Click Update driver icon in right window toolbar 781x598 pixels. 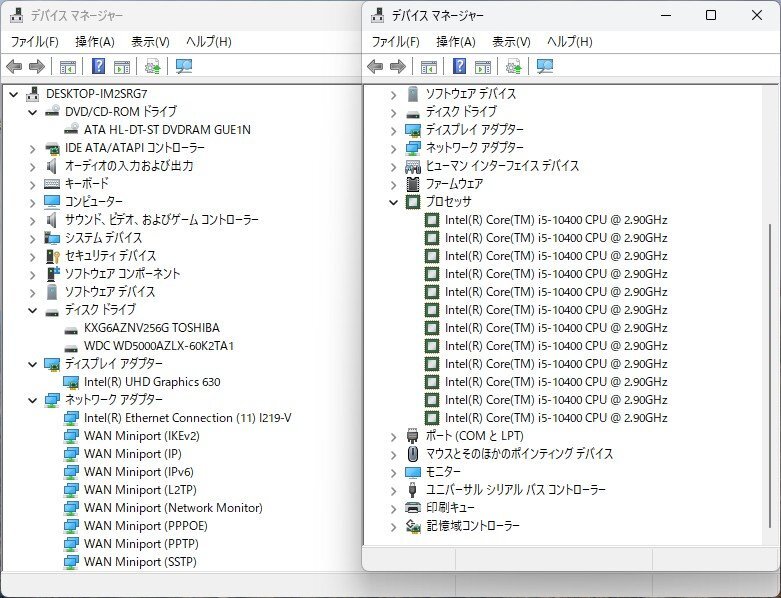click(514, 66)
